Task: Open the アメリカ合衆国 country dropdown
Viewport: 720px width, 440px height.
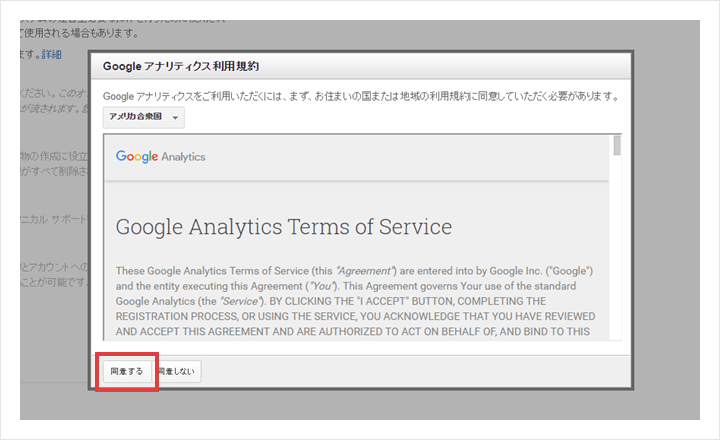Action: click(x=144, y=117)
